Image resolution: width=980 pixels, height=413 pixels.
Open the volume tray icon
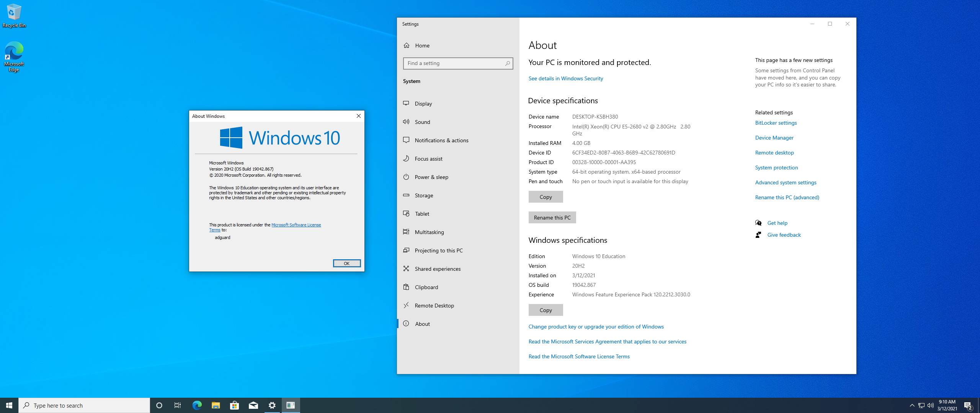tap(931, 405)
